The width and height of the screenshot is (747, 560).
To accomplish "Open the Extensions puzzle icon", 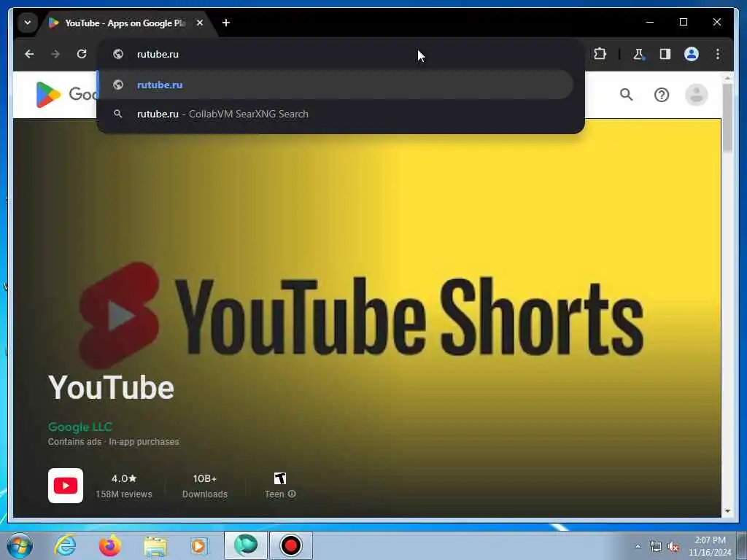I will pyautogui.click(x=600, y=54).
